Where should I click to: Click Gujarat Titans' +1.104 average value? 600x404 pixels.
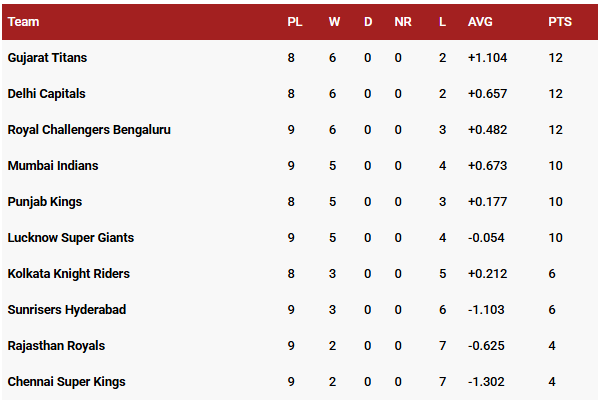tap(487, 58)
